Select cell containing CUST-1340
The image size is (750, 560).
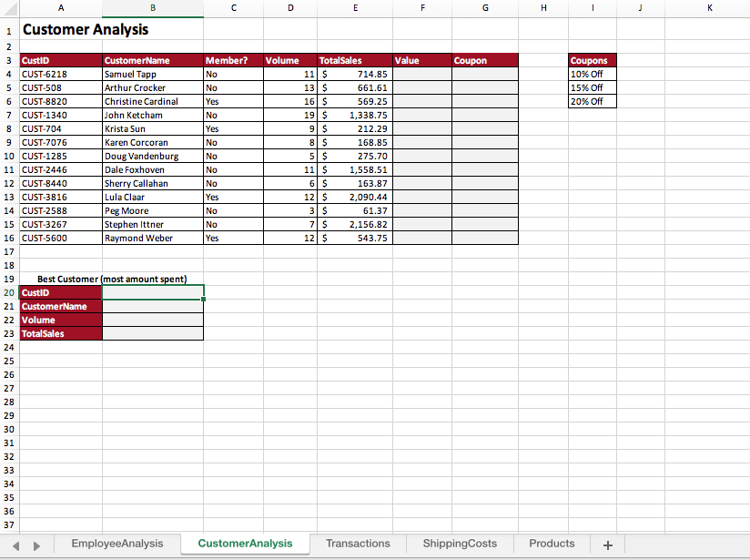coord(61,115)
